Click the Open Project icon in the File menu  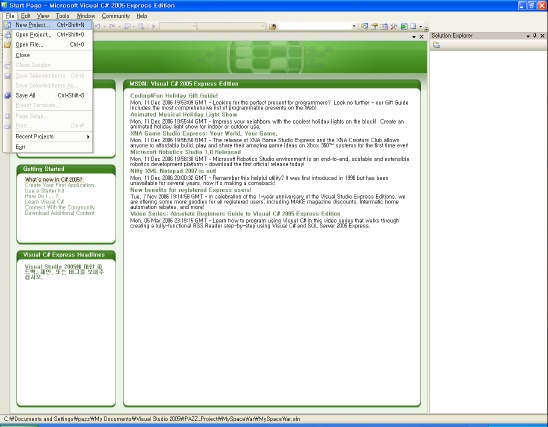(x=8, y=35)
